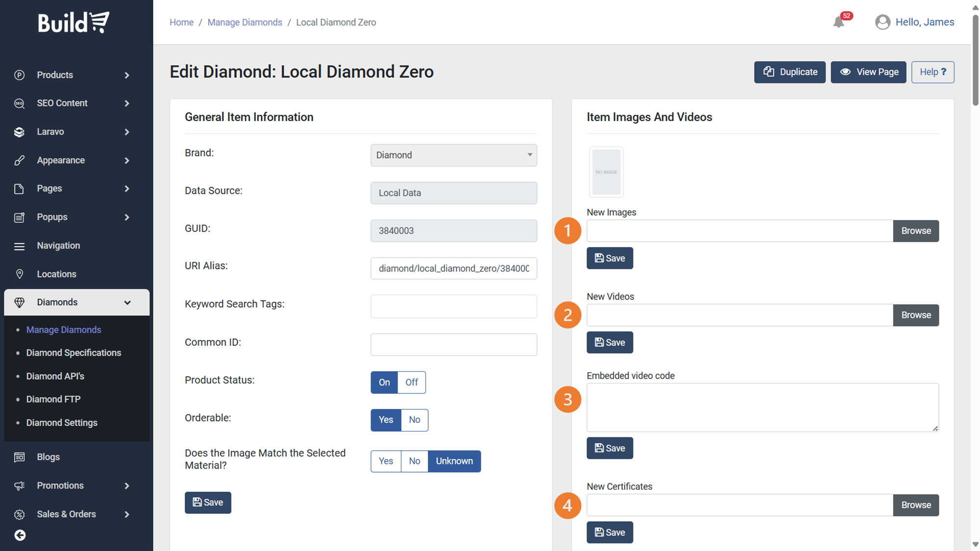Click the Blogs sidebar icon
The image size is (980, 551).
[19, 457]
